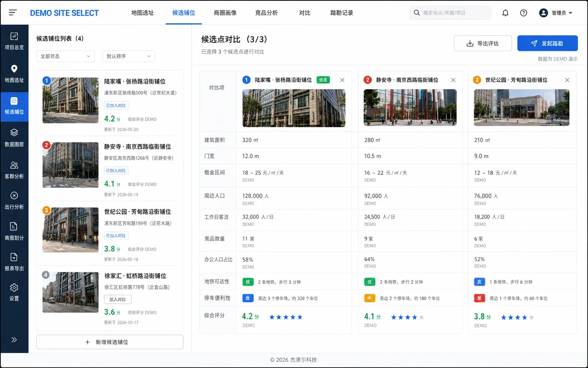Open 静安寺 photo in comparison table
The width and height of the screenshot is (588, 368).
[x=410, y=108]
